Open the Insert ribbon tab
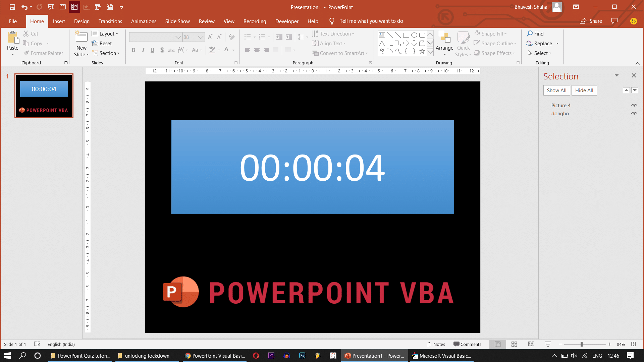Screen dimensions: 644x362 click(x=58, y=21)
